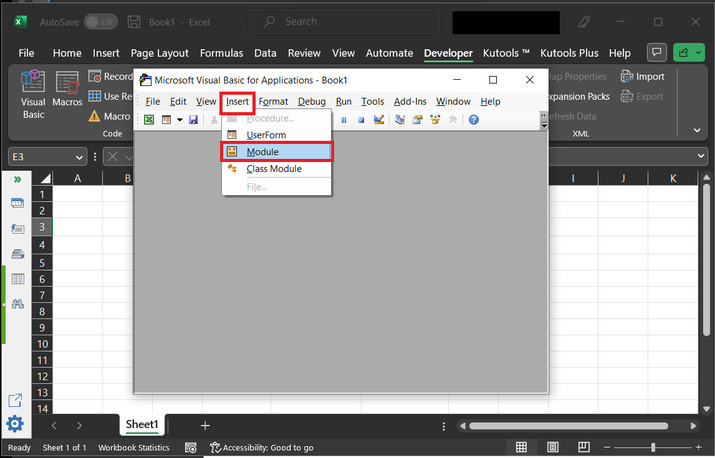Click pop-out icon in Kutools sidebar
This screenshot has width=715, height=458.
pos(15,401)
